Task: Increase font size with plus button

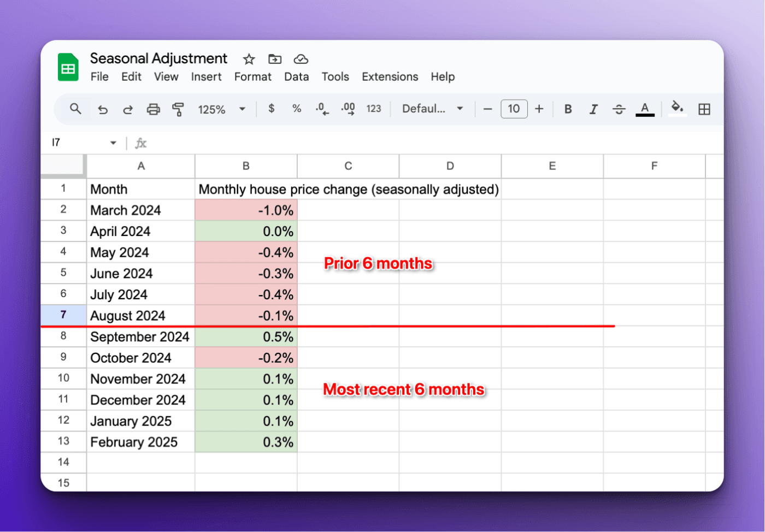Action: pos(539,109)
